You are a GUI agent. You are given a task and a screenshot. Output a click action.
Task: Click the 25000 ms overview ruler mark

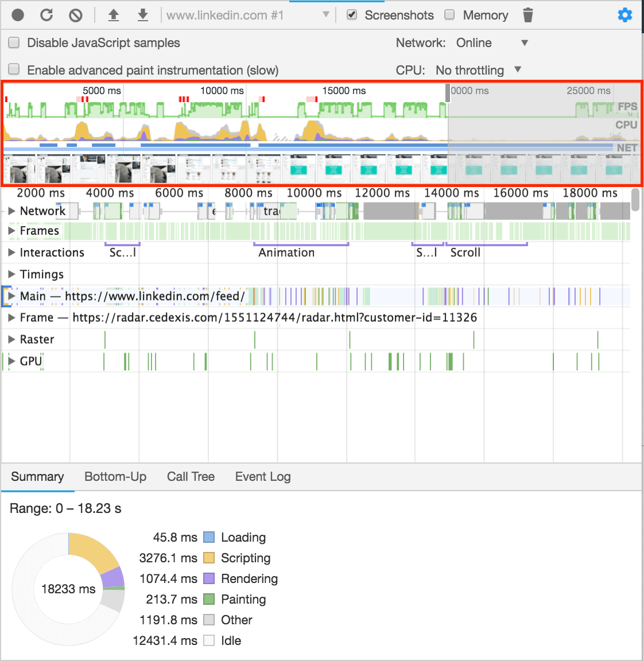click(x=588, y=91)
